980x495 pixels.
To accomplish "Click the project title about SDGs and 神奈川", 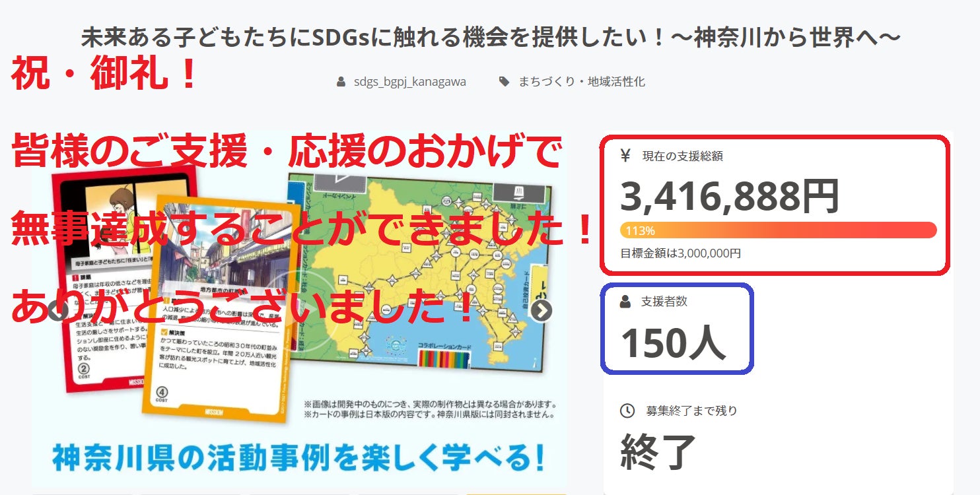I will pyautogui.click(x=490, y=38).
